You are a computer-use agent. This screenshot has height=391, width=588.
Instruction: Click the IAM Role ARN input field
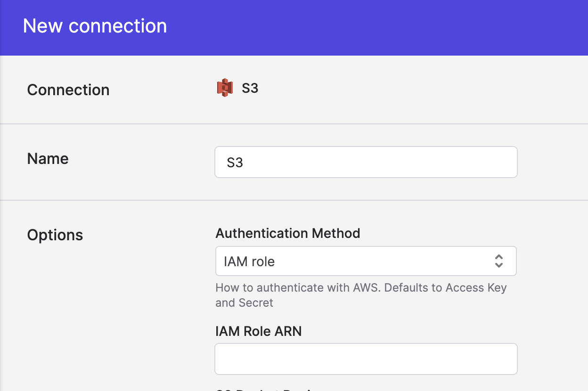coord(366,359)
